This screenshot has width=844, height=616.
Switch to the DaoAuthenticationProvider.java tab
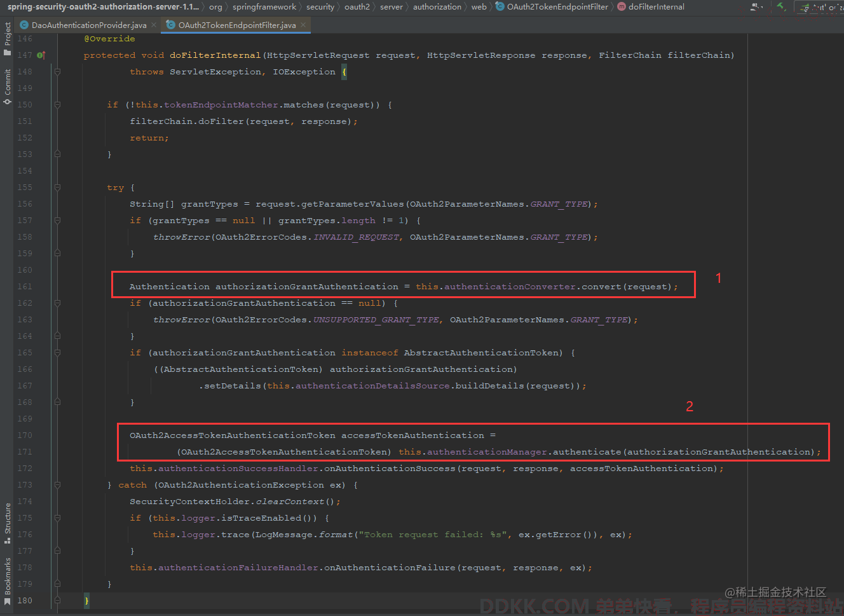[89, 25]
